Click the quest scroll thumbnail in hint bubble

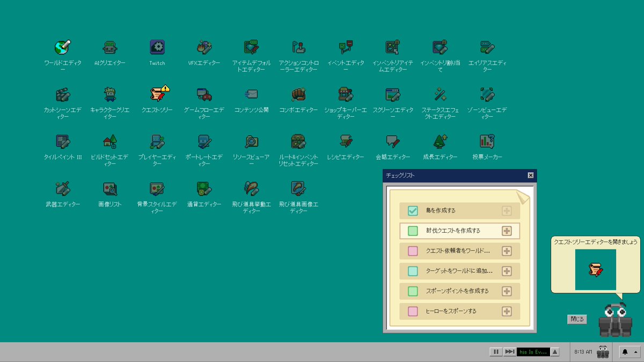tap(596, 270)
